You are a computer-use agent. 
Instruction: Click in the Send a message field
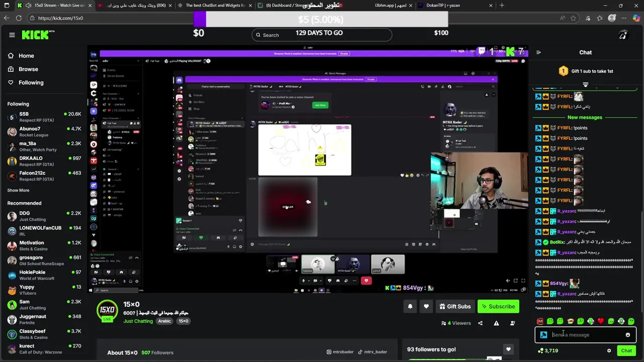(x=585, y=335)
